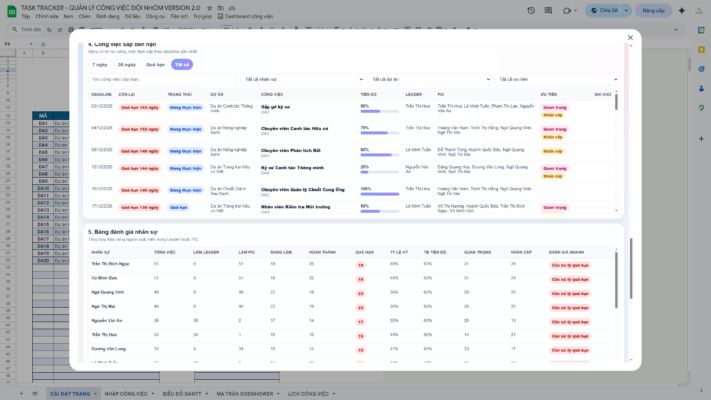Collapse the toolbar with the up chevron
This screenshot has height=400, width=711.
(x=676, y=29)
